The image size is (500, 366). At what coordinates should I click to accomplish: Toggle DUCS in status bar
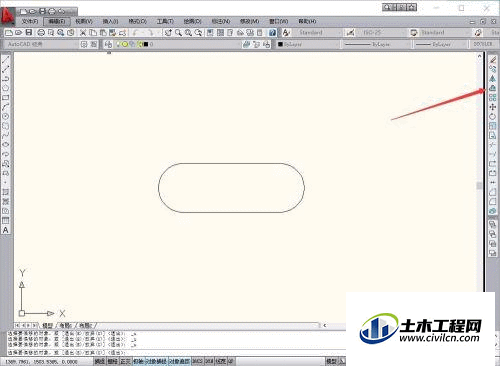(x=197, y=361)
